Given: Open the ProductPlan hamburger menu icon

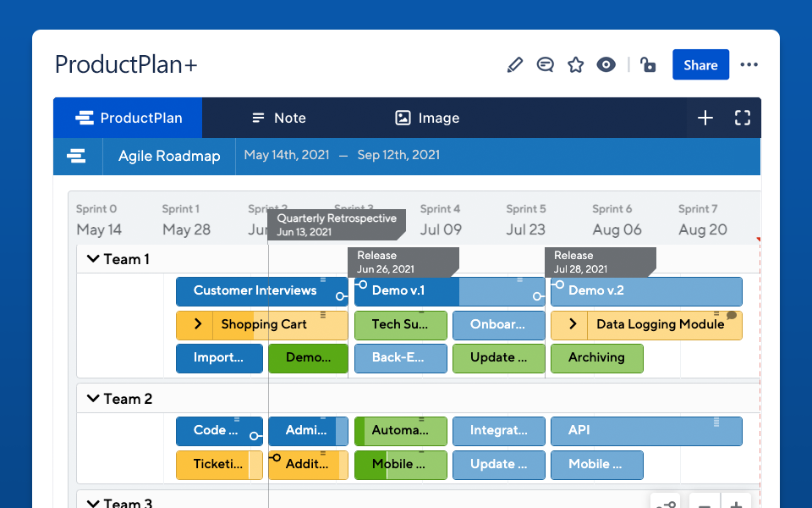Looking at the screenshot, I should [77, 156].
